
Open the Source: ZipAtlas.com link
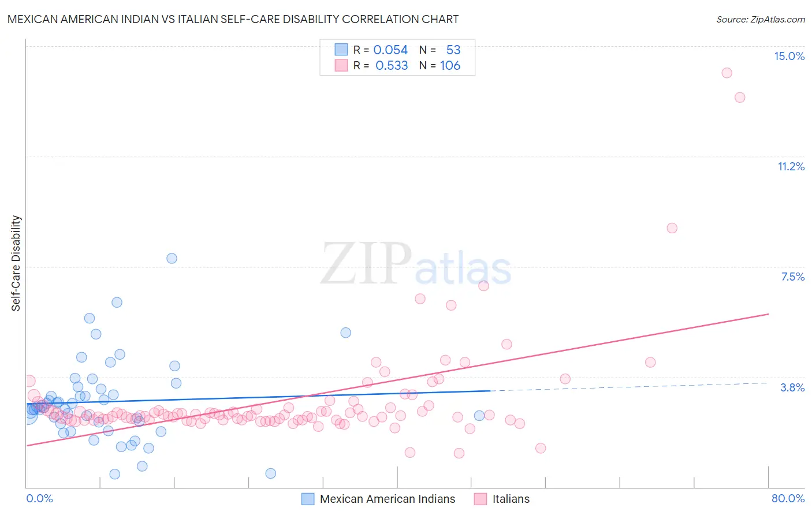[761, 19]
